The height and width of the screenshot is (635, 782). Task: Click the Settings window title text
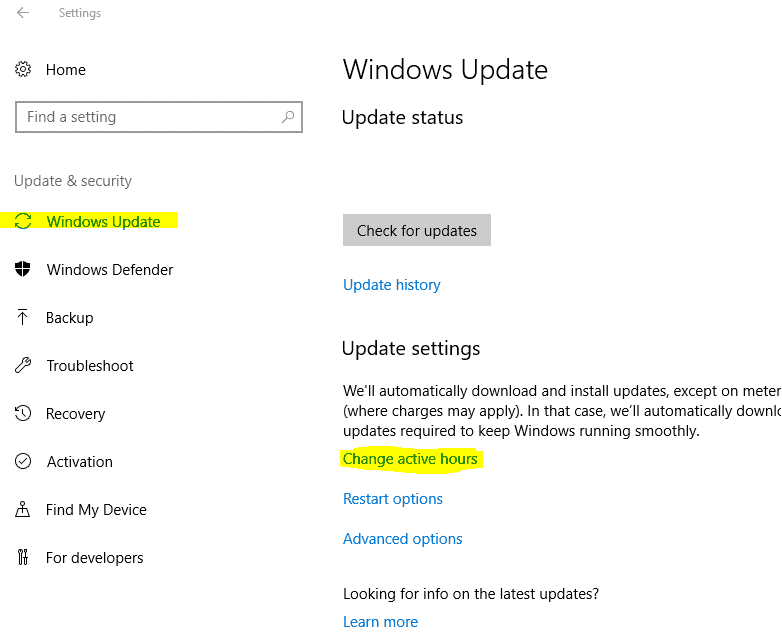pos(80,13)
